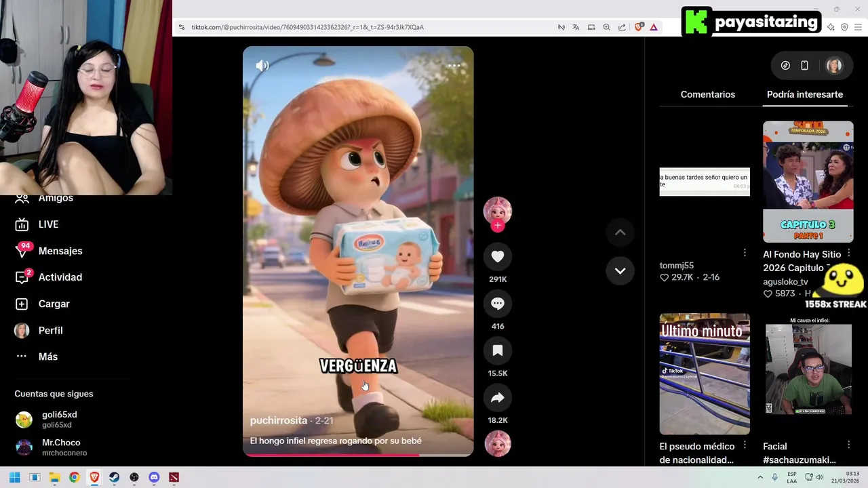868x488 pixels.
Task: Open the video's three-dot options menu
Action: [x=454, y=66]
